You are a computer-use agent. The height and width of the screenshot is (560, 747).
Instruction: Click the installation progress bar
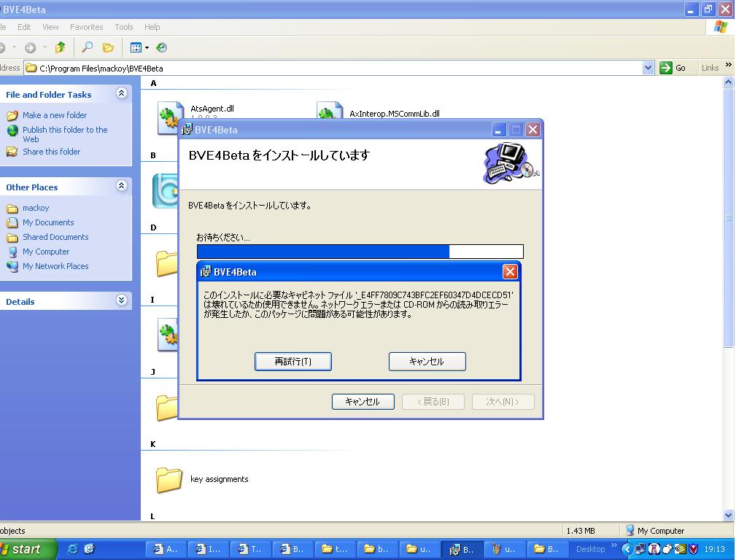(360, 252)
